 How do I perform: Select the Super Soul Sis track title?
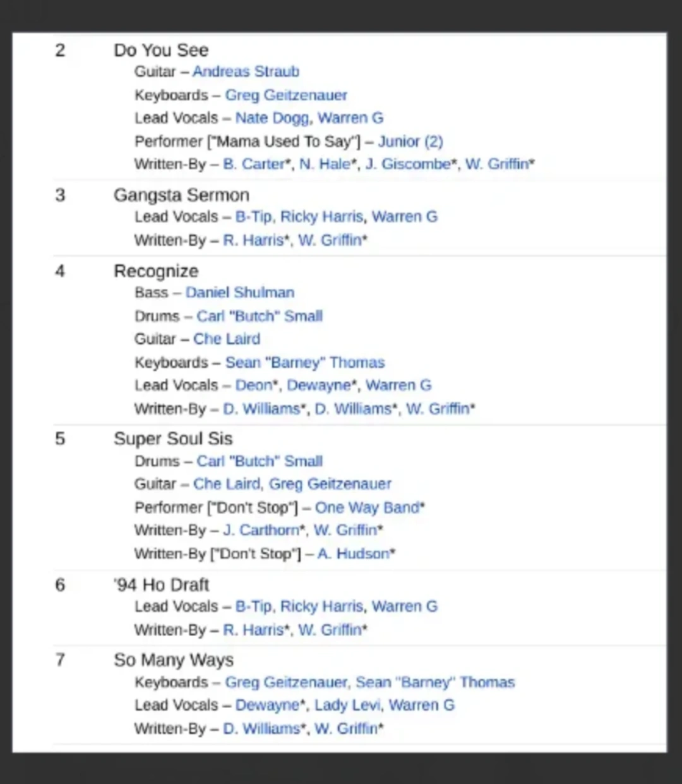coord(173,438)
